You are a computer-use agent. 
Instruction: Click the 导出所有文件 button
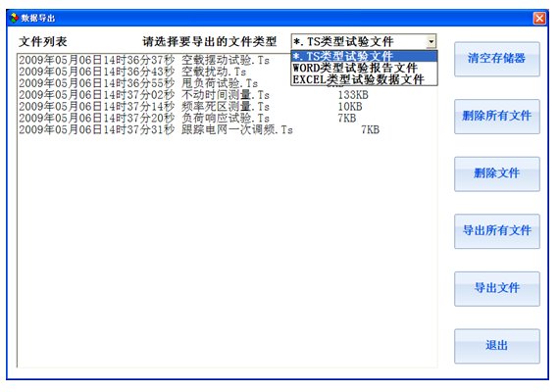[x=496, y=231]
